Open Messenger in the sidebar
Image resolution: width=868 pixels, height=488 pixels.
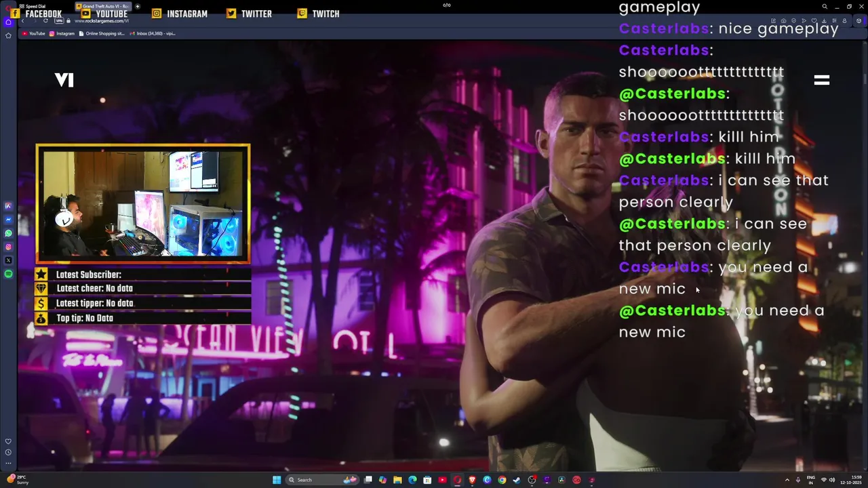[x=8, y=220]
